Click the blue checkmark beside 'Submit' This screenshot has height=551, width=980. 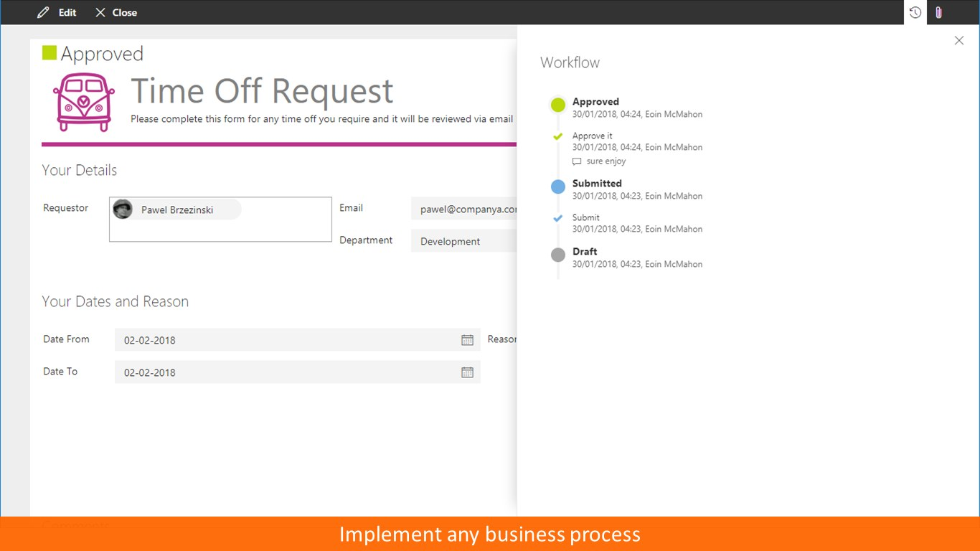coord(557,217)
